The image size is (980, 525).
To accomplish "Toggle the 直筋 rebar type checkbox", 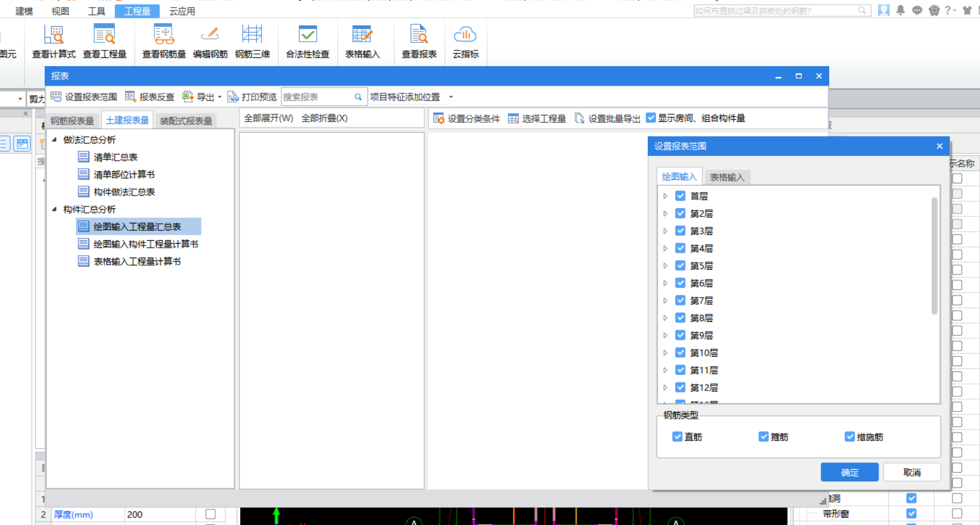I will tap(677, 436).
